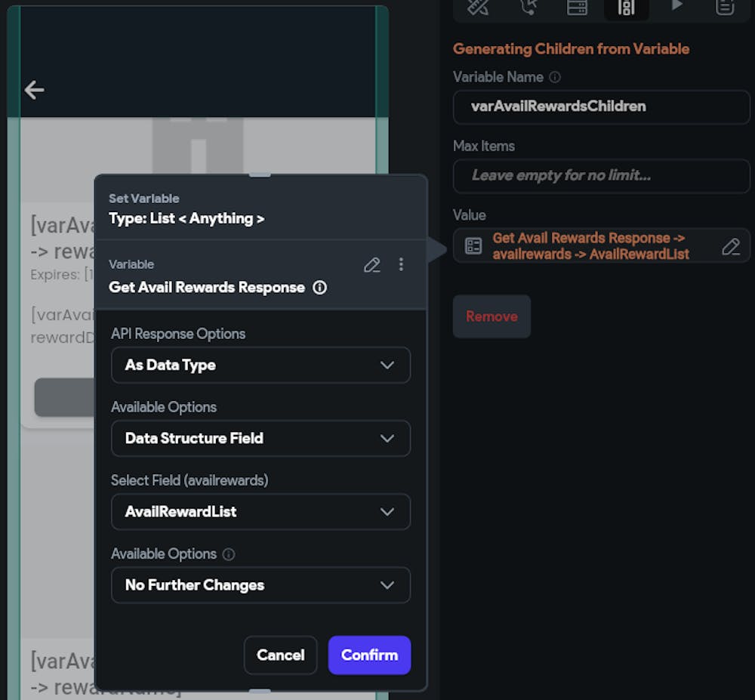This screenshot has height=700, width=755.
Task: Open the Backend Query panel icon
Action: (x=578, y=7)
